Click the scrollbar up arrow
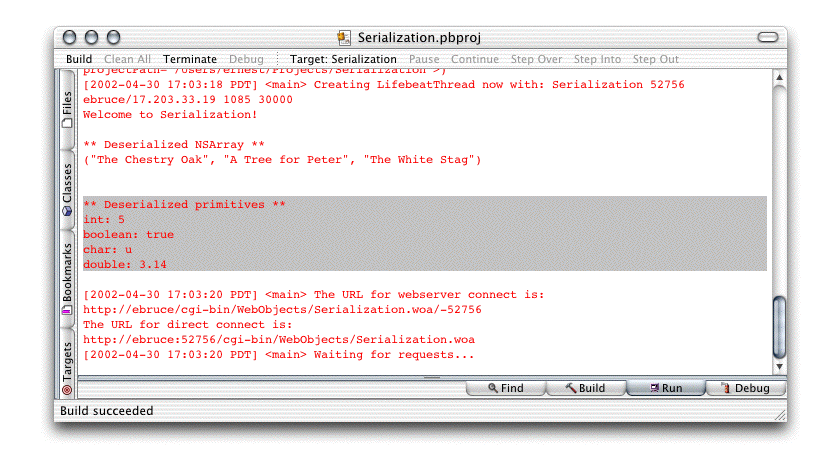 [x=779, y=77]
